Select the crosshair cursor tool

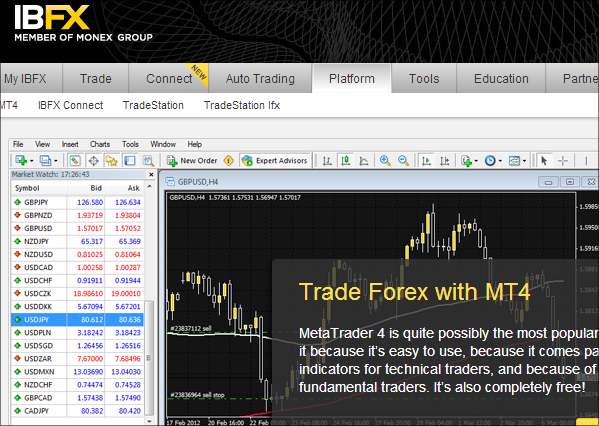tap(563, 161)
